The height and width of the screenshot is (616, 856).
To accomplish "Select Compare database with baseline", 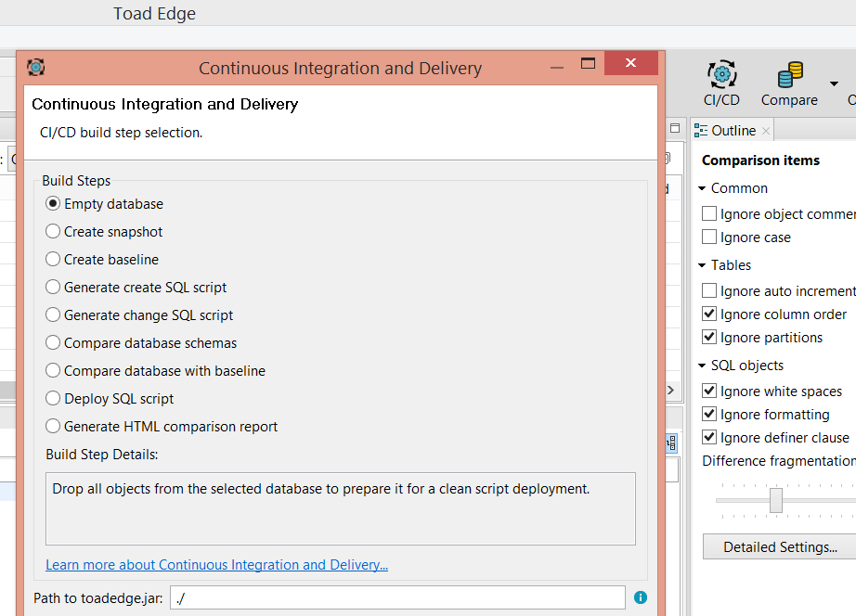I will (52, 370).
